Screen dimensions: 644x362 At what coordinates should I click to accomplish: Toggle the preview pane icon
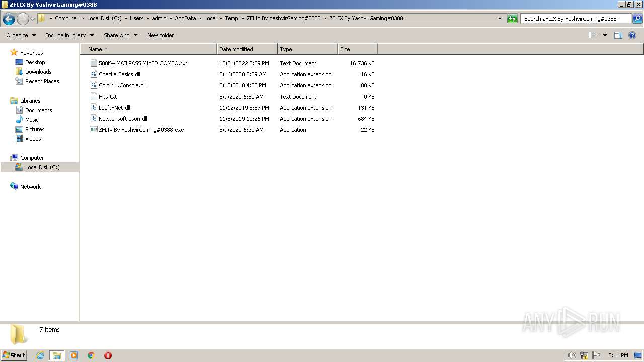pos(618,35)
